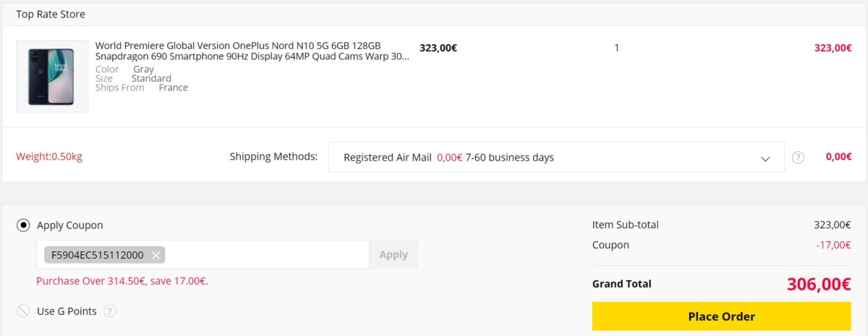The height and width of the screenshot is (336, 868).
Task: Open the Shipping Methods dropdown
Action: click(x=556, y=157)
